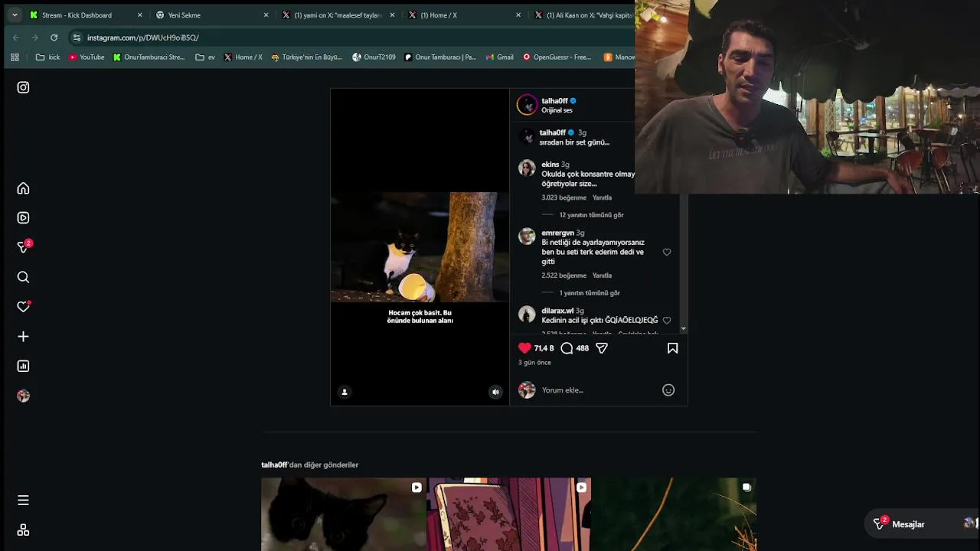Open the Search magnifier in sidebar
This screenshot has height=551, width=980.
23,277
